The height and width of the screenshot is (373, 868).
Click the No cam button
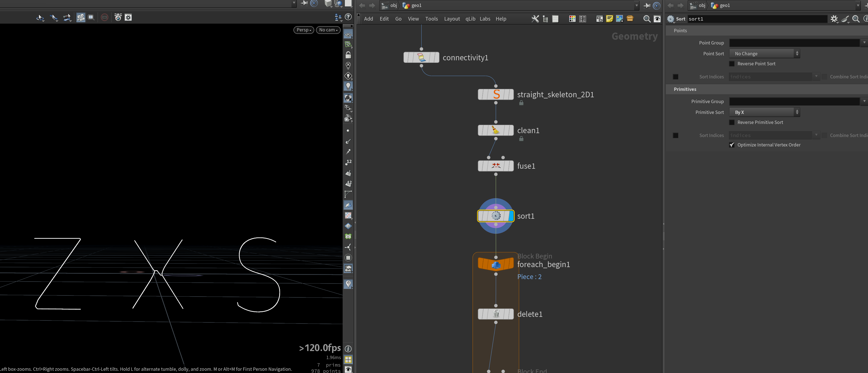coord(328,30)
